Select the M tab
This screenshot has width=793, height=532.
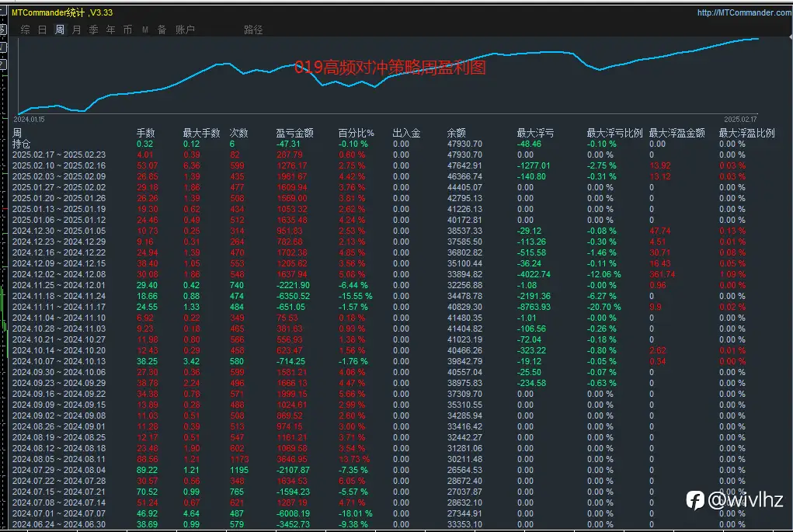click(x=145, y=30)
